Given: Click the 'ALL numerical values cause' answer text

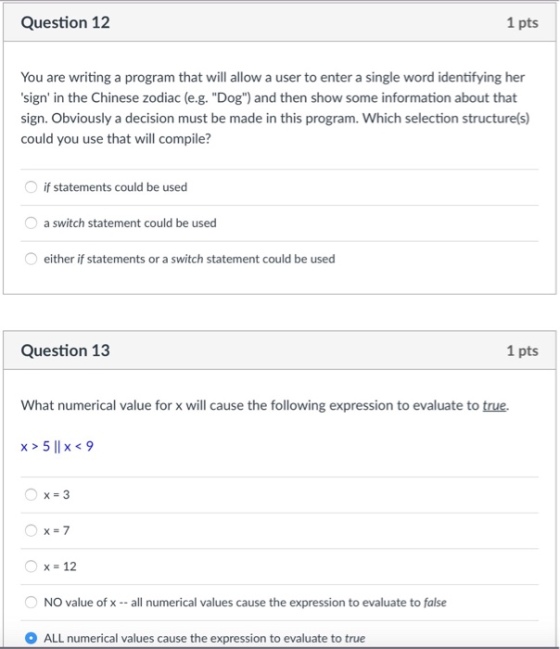Looking at the screenshot, I should coord(204,638).
